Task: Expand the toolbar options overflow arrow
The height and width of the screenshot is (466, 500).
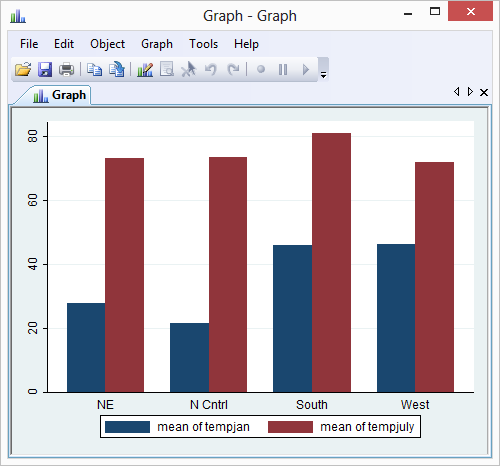Action: pyautogui.click(x=323, y=70)
